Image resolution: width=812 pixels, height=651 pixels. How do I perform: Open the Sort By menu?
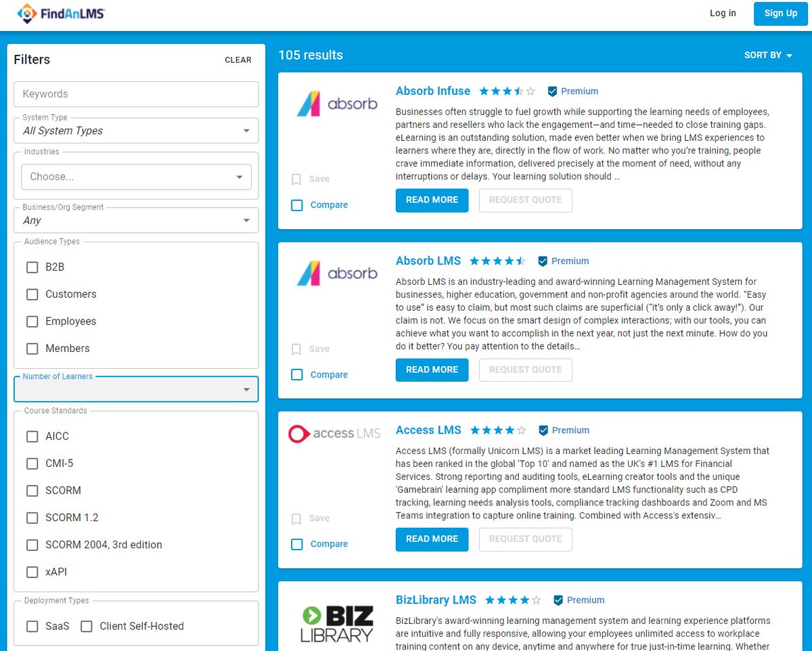click(x=768, y=55)
